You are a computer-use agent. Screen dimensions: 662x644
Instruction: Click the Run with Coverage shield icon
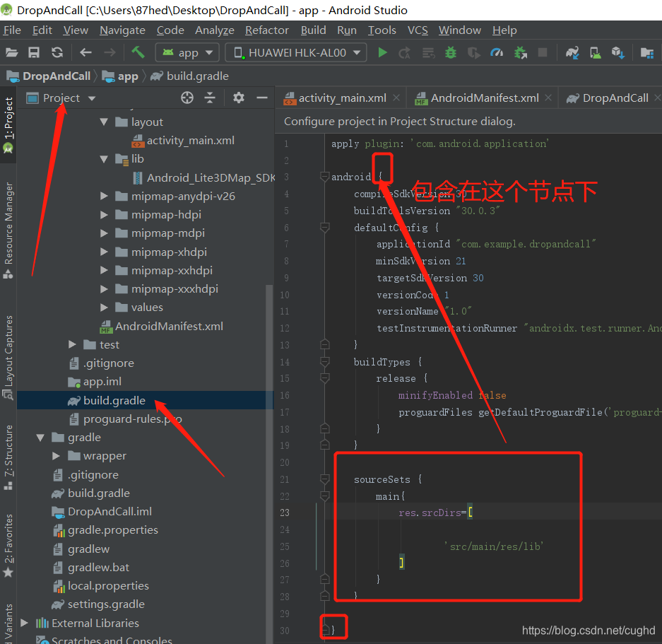coord(473,53)
